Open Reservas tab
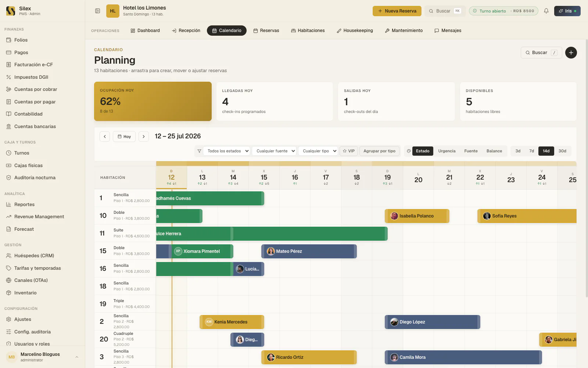 tap(266, 31)
